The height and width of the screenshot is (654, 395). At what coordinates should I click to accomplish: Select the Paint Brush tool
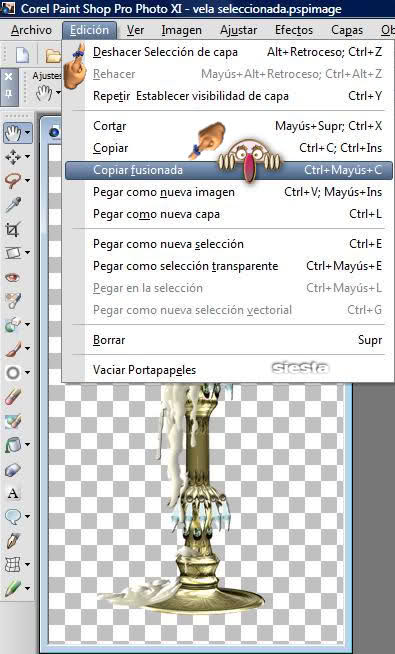13,349
